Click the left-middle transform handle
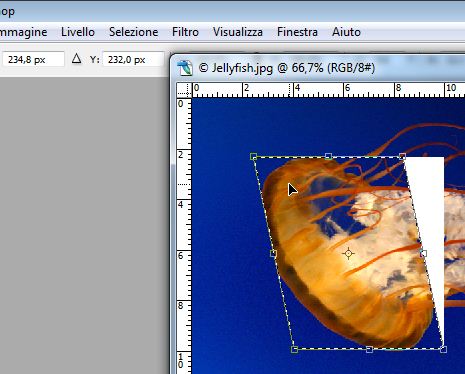The width and height of the screenshot is (465, 374). [273, 254]
